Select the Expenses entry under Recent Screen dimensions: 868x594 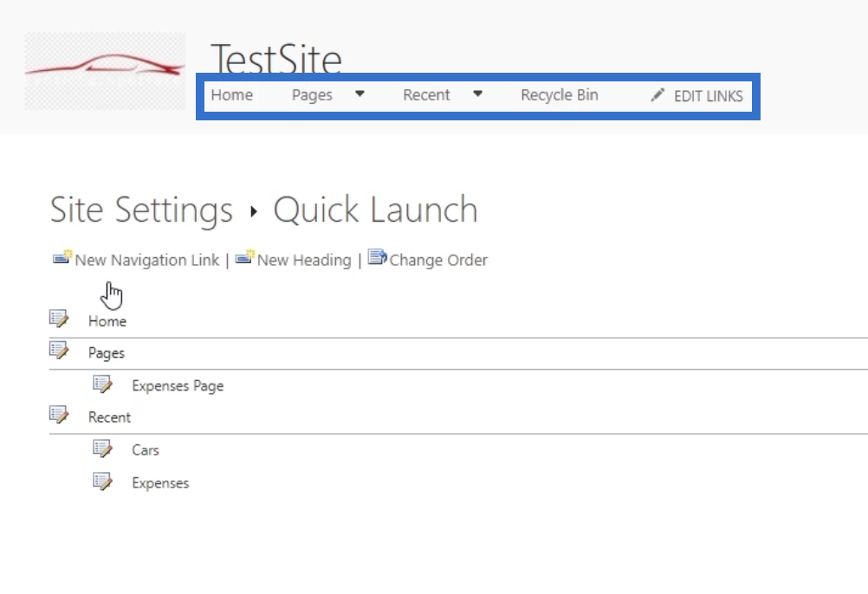click(160, 483)
